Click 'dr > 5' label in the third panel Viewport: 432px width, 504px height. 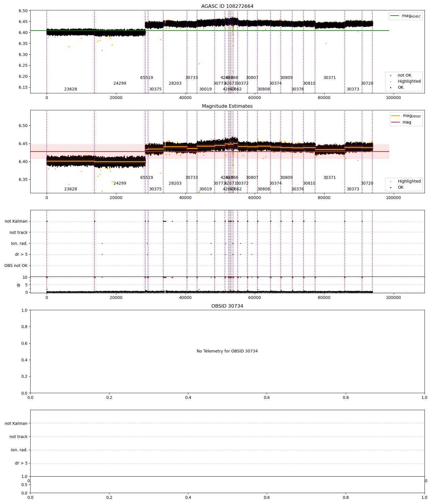tap(21, 255)
